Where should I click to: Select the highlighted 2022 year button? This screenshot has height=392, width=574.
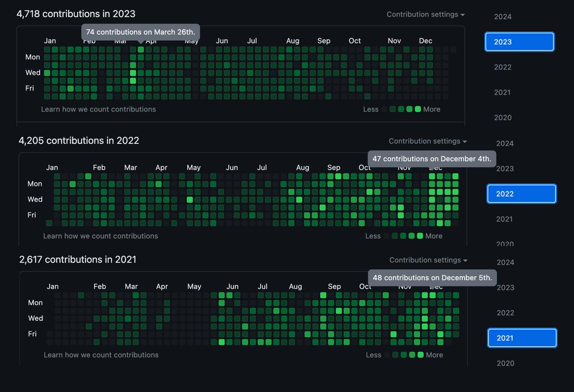[x=522, y=194]
